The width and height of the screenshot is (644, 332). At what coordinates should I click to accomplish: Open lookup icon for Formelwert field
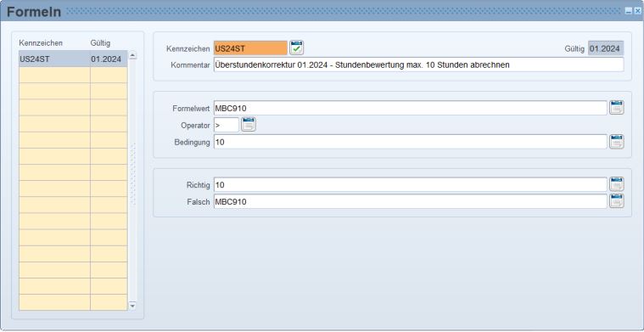point(617,108)
